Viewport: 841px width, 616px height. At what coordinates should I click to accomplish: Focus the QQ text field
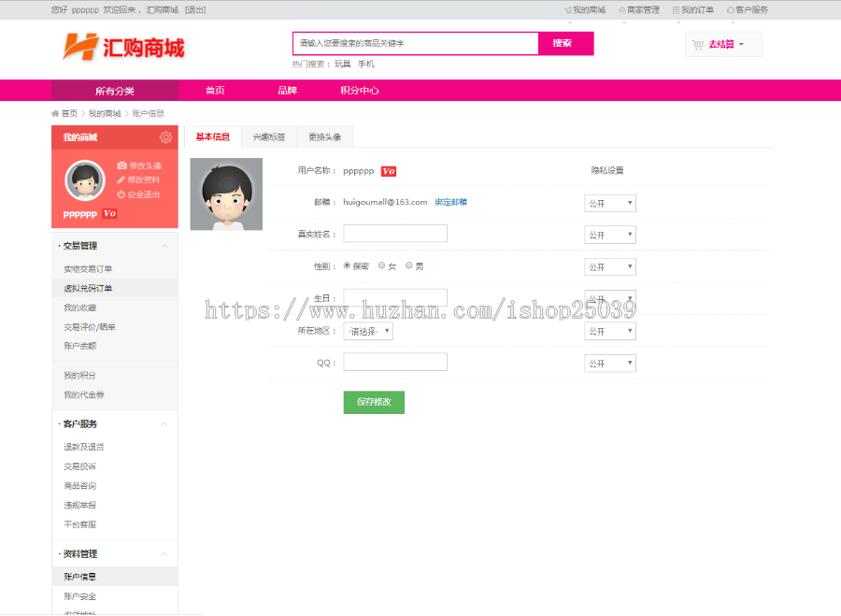(x=395, y=362)
